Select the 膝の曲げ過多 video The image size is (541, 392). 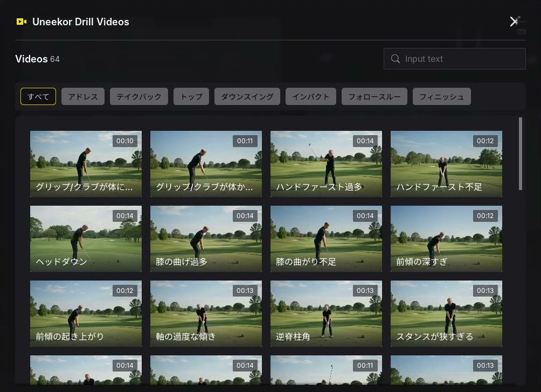point(206,239)
